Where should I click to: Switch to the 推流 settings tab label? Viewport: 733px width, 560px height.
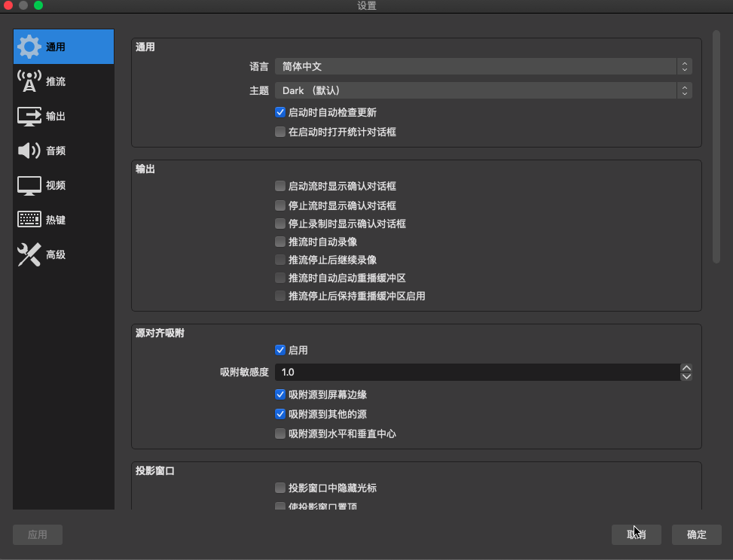pyautogui.click(x=56, y=81)
